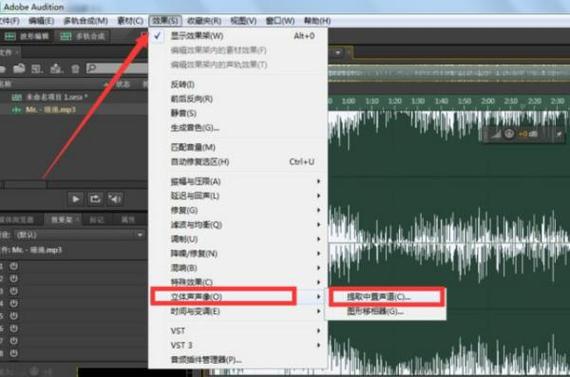Click the delete trash icon in Files panel
Screen dimensions: 570x377
tap(75, 68)
